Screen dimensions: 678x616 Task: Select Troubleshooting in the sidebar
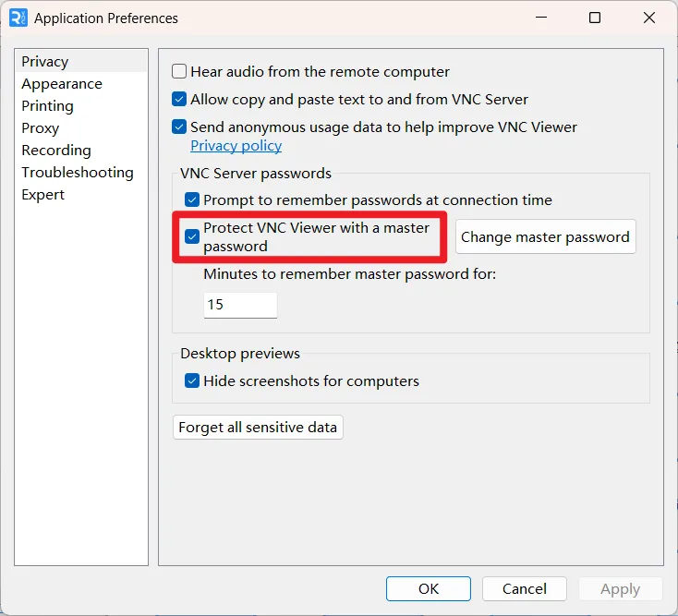(x=78, y=173)
